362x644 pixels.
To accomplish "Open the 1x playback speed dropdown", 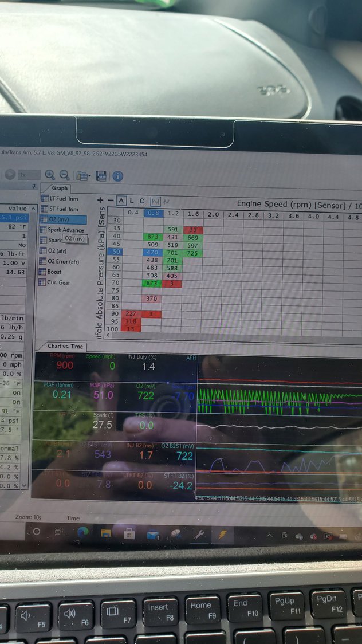I will (27, 175).
